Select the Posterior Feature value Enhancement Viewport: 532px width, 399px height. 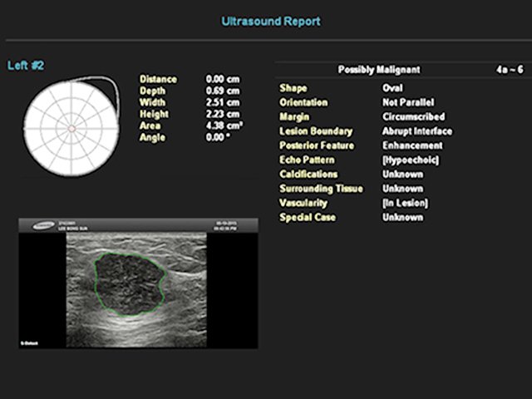pyautogui.click(x=412, y=145)
